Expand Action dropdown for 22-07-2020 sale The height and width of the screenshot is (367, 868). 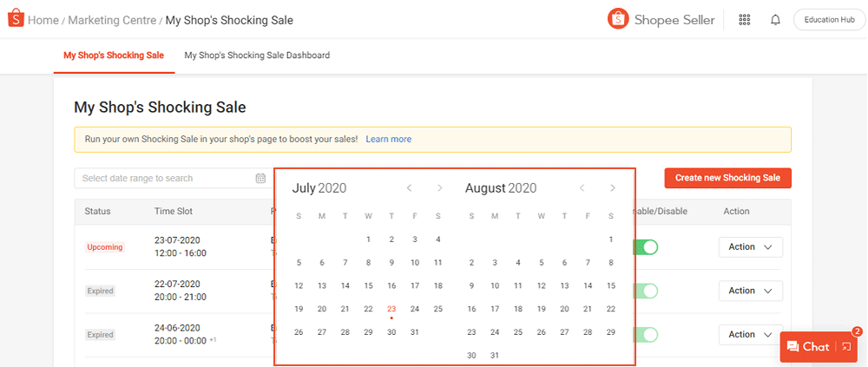click(750, 291)
